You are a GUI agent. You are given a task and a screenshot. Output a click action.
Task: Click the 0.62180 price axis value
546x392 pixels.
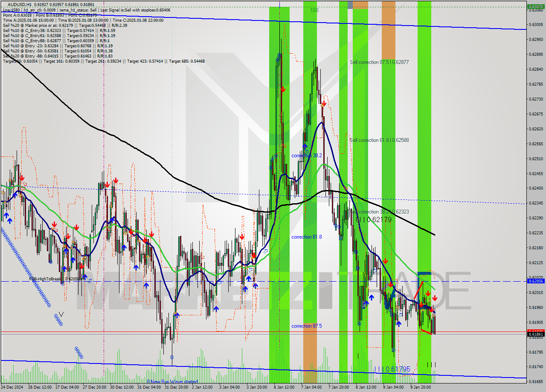coord(535,248)
